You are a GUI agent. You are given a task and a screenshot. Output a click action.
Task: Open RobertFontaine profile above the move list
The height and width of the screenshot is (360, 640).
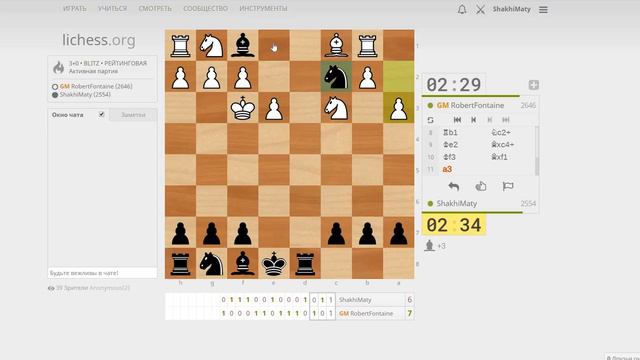pyautogui.click(x=470, y=105)
